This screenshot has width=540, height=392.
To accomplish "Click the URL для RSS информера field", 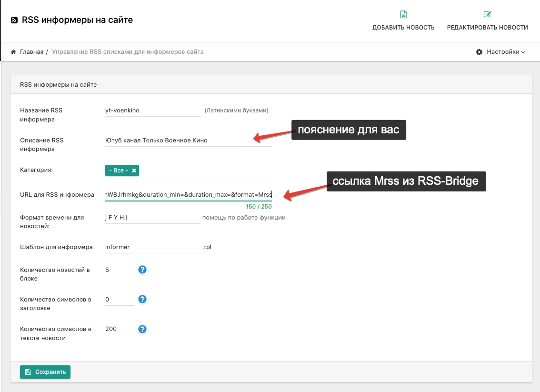I will [188, 195].
